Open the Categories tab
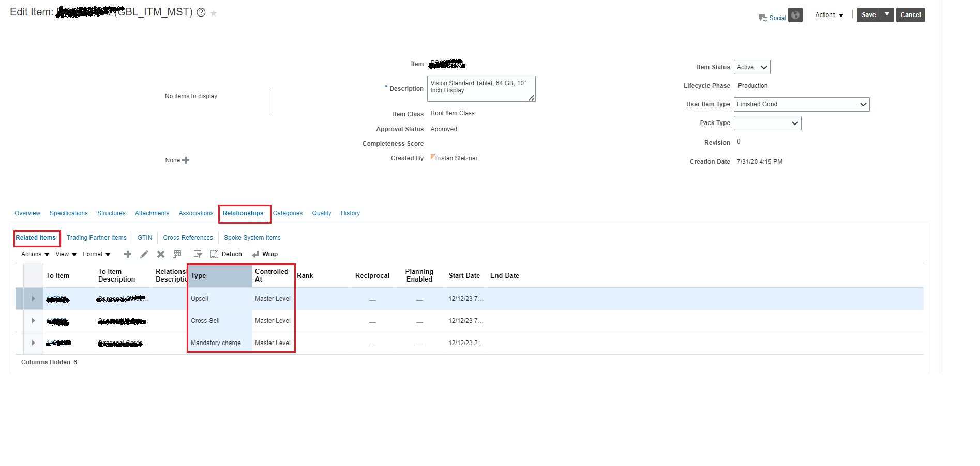980x466 pixels. tap(288, 213)
